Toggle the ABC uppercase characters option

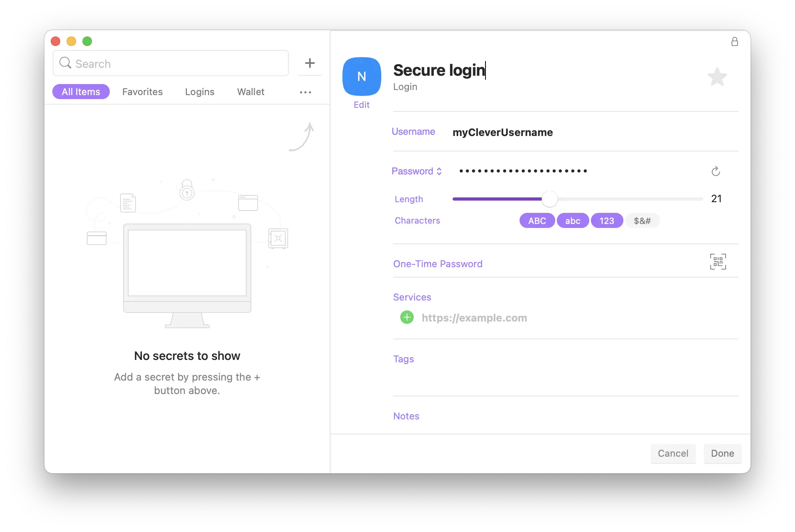point(537,220)
